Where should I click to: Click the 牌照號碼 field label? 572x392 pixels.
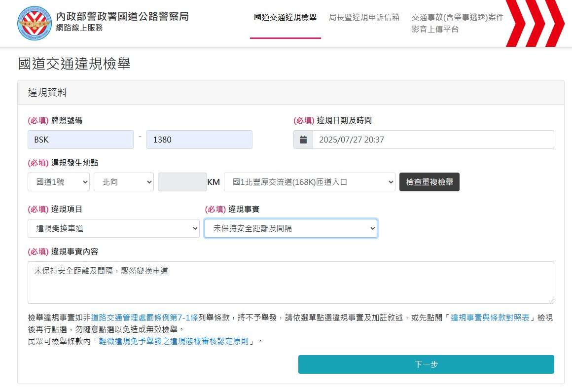[x=67, y=120]
